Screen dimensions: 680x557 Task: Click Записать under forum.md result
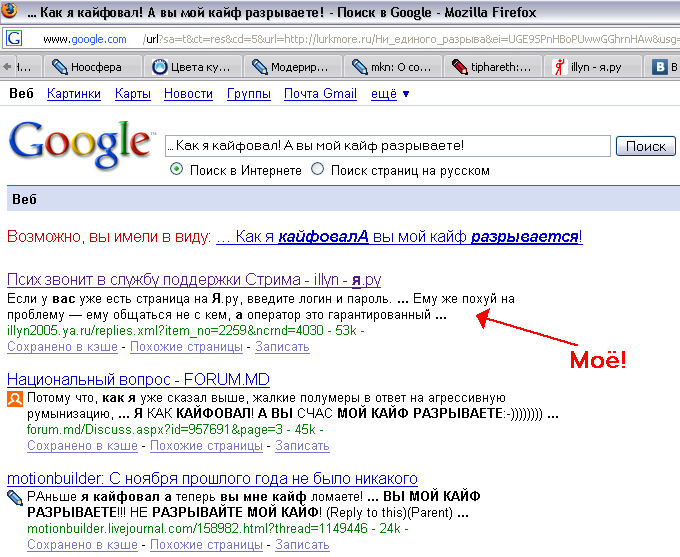pyautogui.click(x=302, y=446)
